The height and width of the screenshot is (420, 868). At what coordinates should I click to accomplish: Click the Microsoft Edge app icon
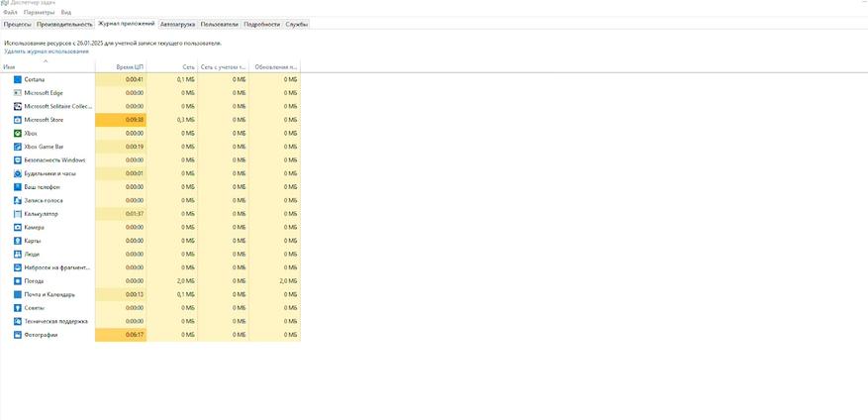coord(17,92)
